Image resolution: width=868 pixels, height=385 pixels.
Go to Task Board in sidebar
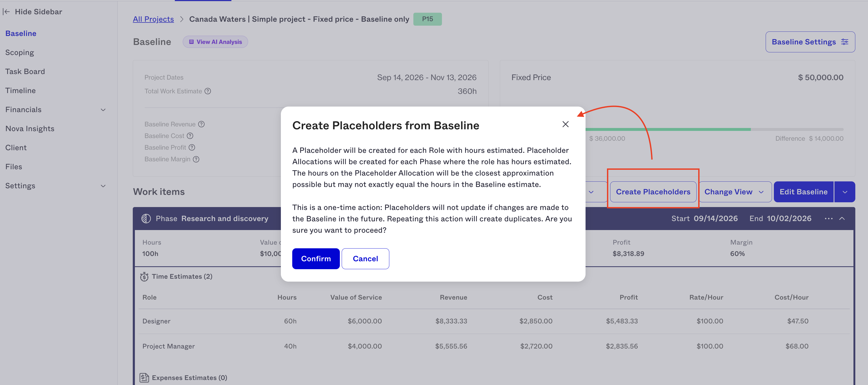coord(25,71)
